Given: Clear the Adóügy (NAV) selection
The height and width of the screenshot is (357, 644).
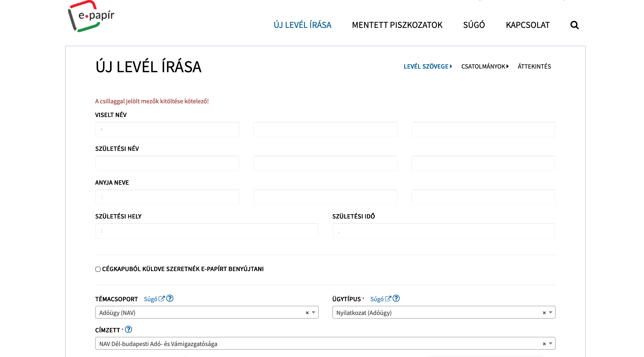Looking at the screenshot, I should pos(307,313).
